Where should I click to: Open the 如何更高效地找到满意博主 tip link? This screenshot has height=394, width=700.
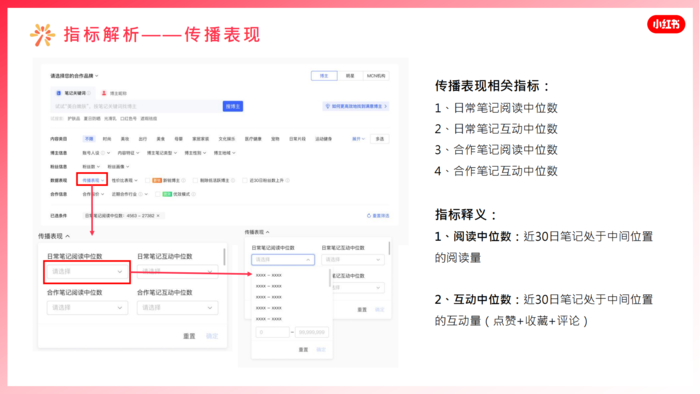[356, 106]
